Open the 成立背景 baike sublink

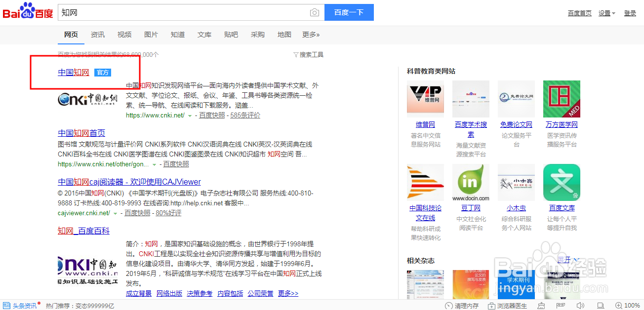tap(139, 293)
